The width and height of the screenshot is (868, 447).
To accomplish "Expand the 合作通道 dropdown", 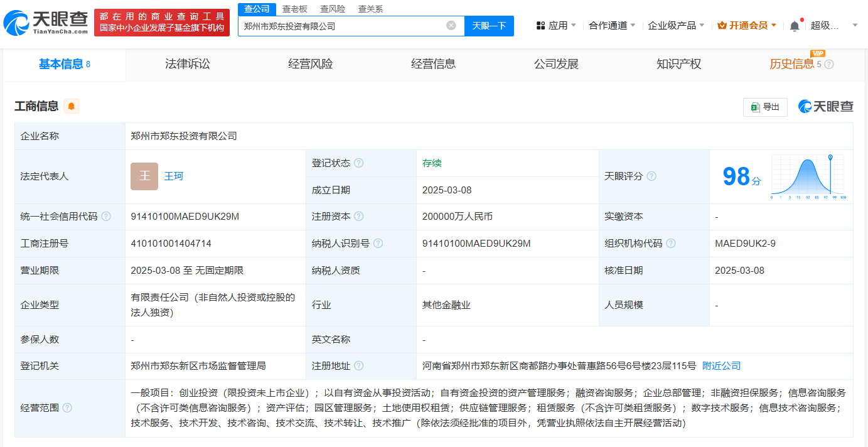I will [612, 26].
